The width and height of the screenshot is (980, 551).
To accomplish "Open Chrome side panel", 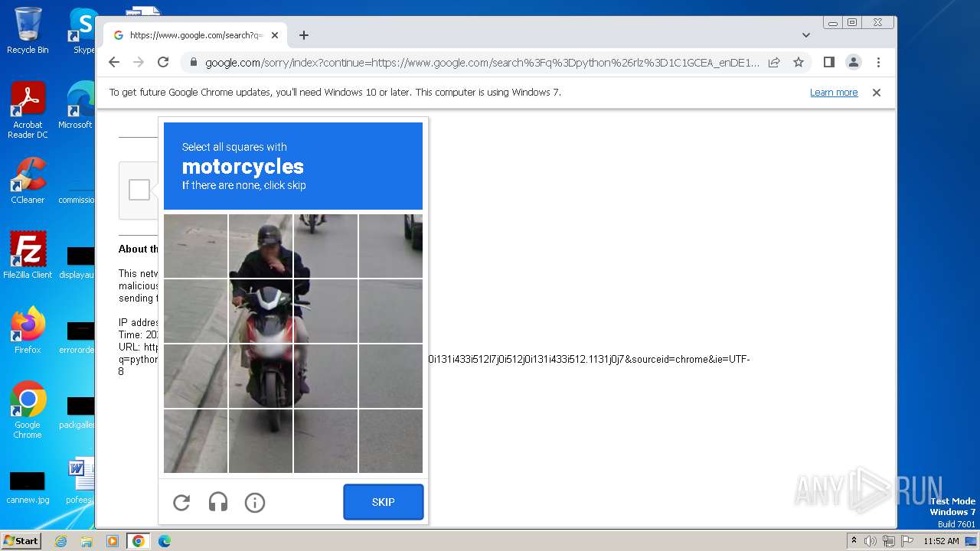I will (x=828, y=62).
